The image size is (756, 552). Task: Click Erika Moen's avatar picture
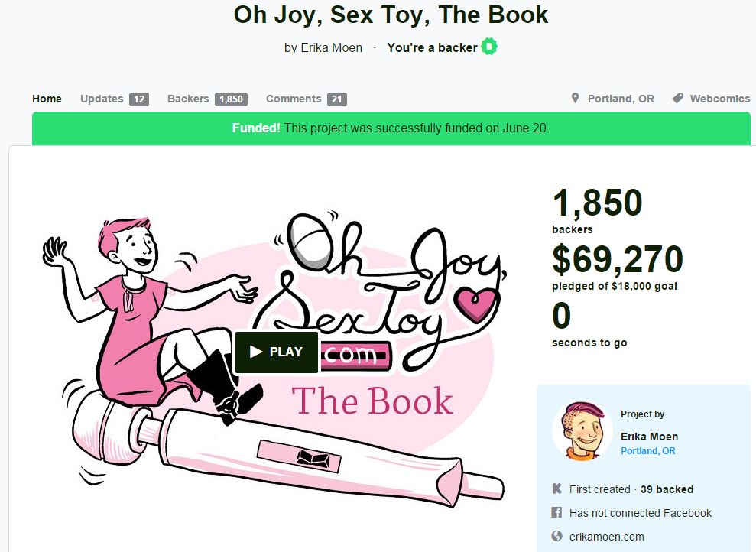[582, 430]
